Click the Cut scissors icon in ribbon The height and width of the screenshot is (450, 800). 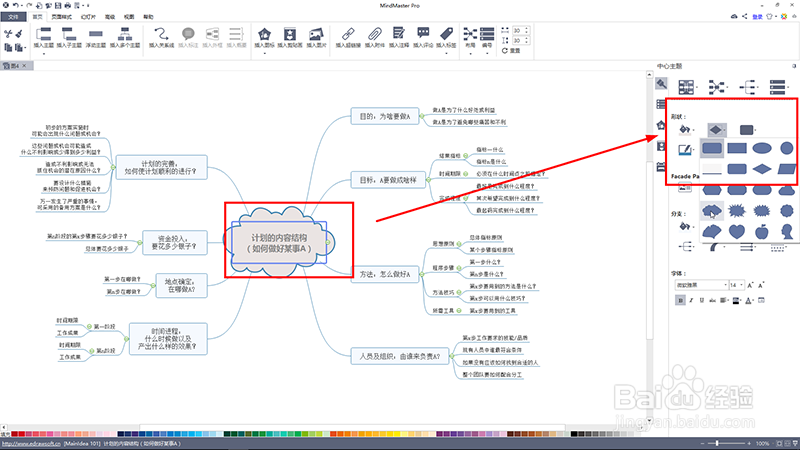(8, 34)
